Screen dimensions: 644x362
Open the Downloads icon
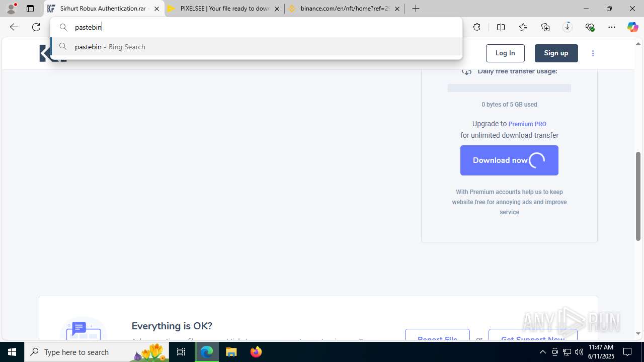pyautogui.click(x=568, y=27)
